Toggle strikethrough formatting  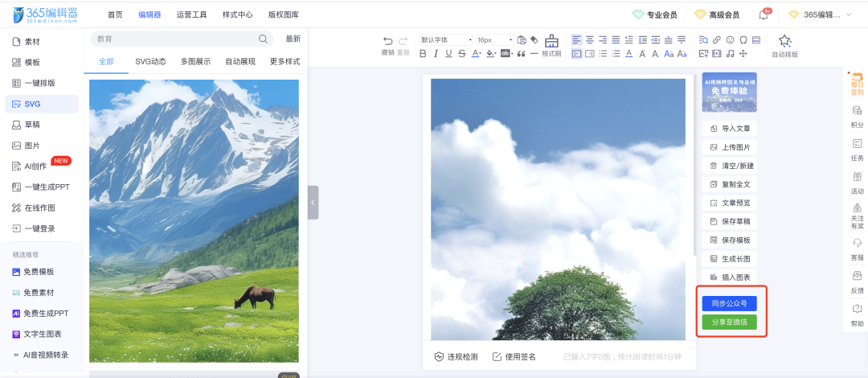click(x=461, y=54)
